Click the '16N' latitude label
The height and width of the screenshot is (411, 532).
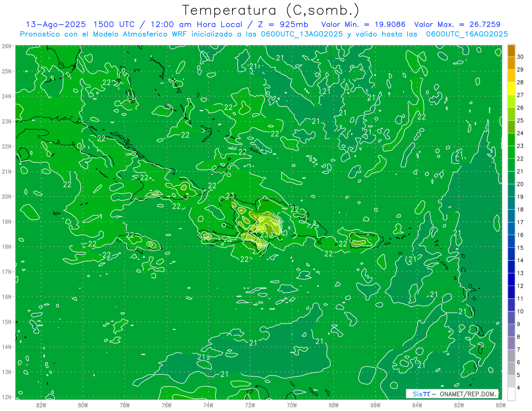[7, 297]
